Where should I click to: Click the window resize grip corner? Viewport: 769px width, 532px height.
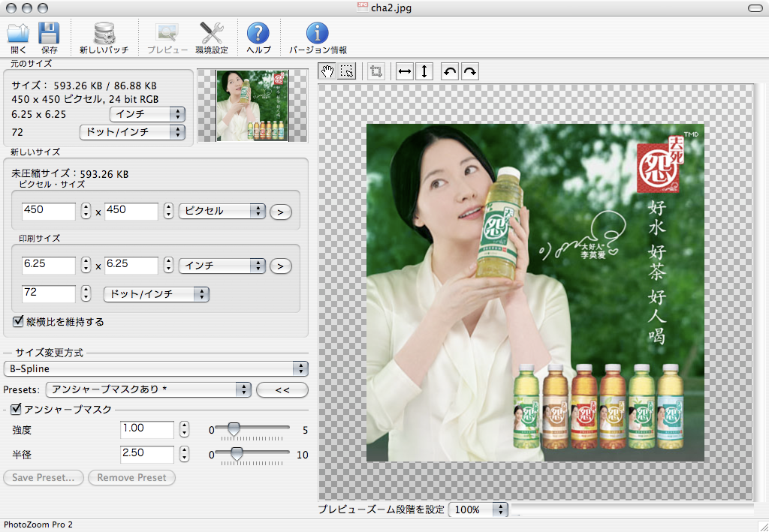pos(763,526)
